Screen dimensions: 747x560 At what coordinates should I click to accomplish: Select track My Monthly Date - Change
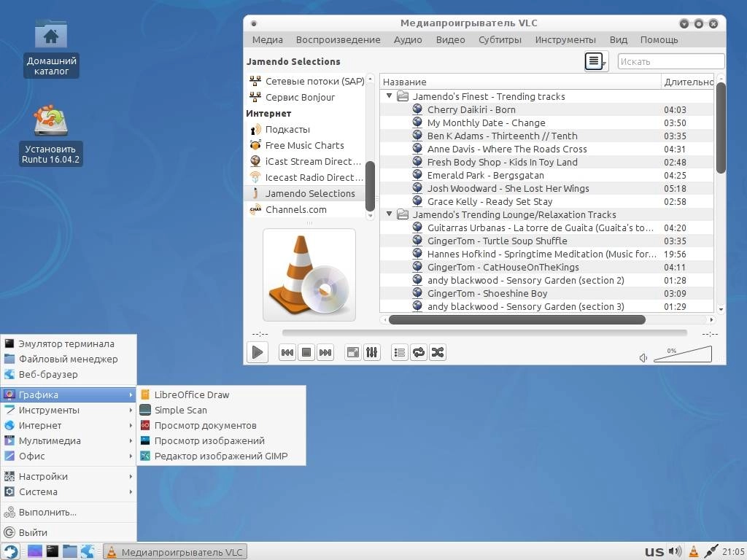coord(547,122)
